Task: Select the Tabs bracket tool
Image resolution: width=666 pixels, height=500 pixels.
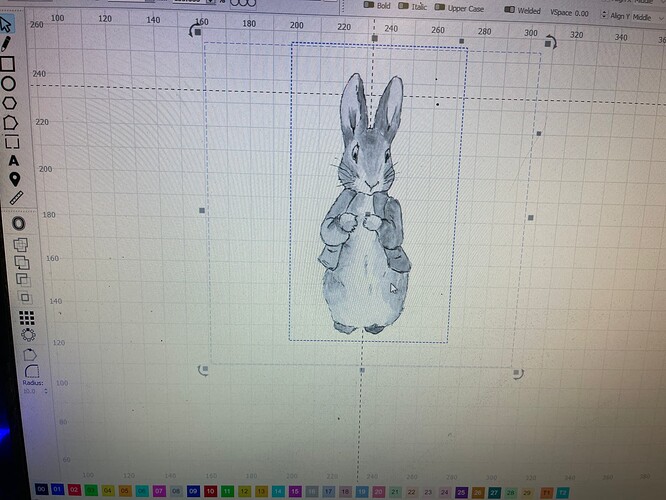Action: [12, 142]
